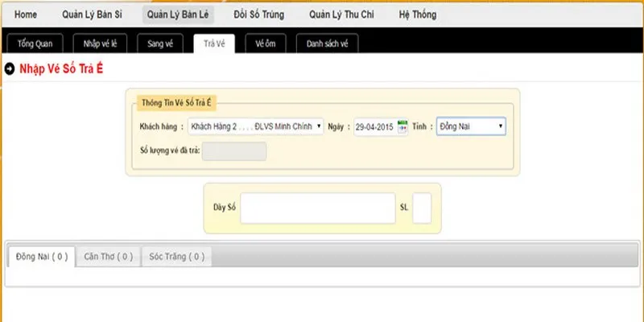
Task: Open the calendar date picker icon
Action: click(402, 126)
